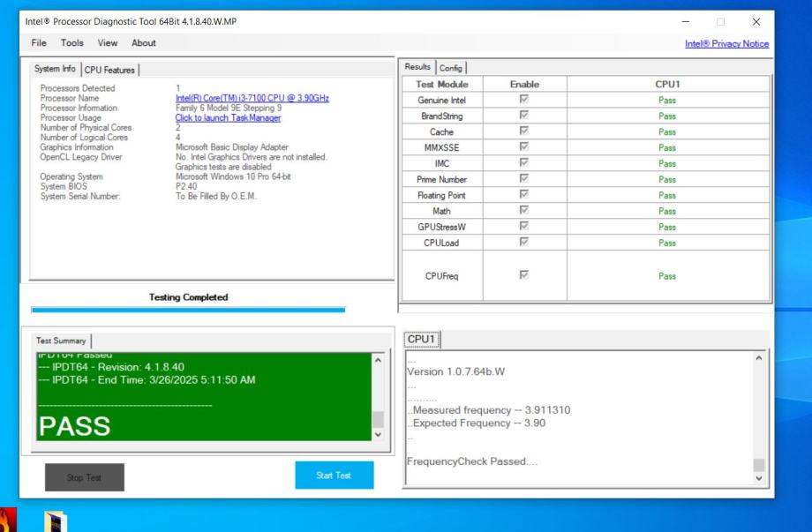
Task: Minimize the Processor Diagnostic Tool window
Action: (686, 22)
